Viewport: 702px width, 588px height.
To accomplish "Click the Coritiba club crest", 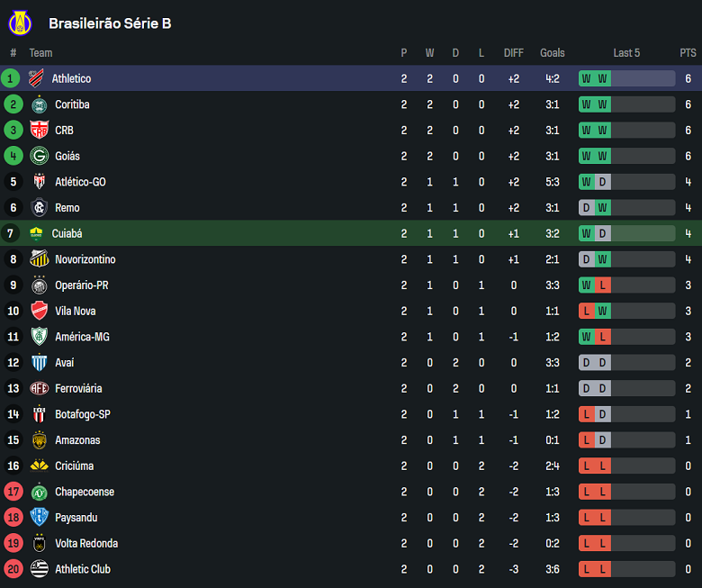I will [39, 104].
